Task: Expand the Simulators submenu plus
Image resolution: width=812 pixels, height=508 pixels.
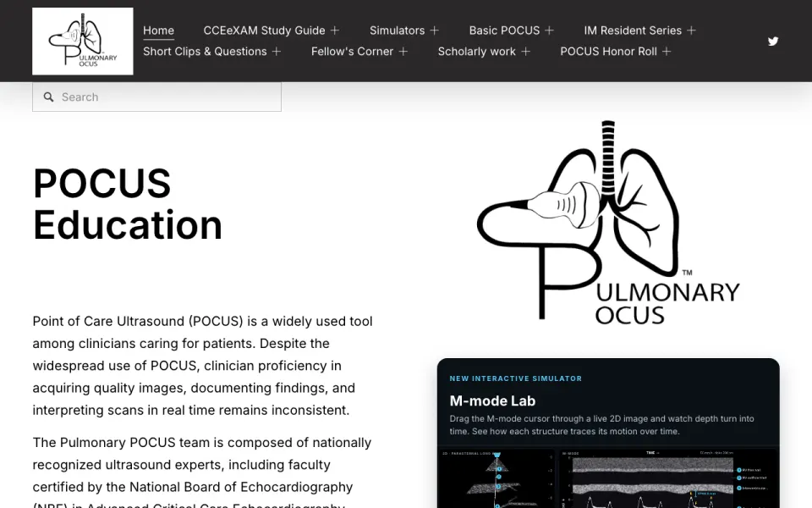Action: point(434,30)
